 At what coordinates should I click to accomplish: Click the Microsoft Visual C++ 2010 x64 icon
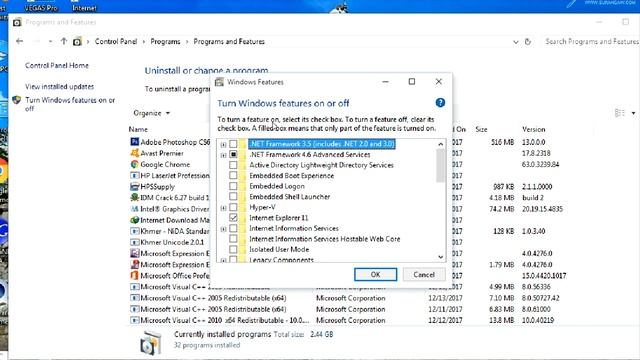coord(134,320)
